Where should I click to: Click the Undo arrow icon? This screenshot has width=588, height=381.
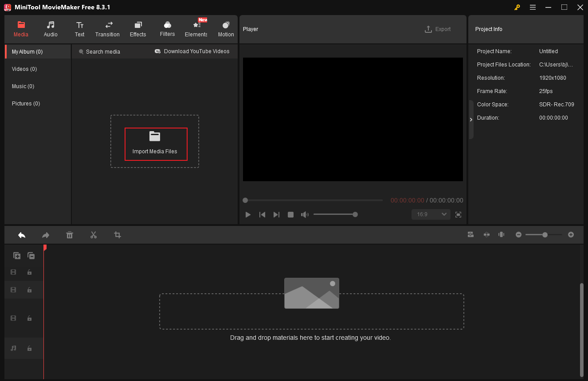22,235
